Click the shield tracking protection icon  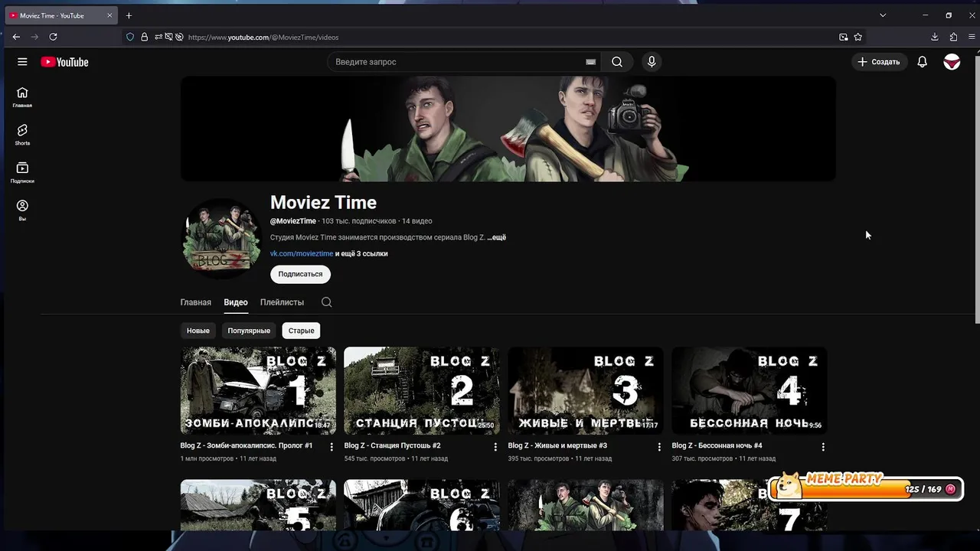(130, 37)
